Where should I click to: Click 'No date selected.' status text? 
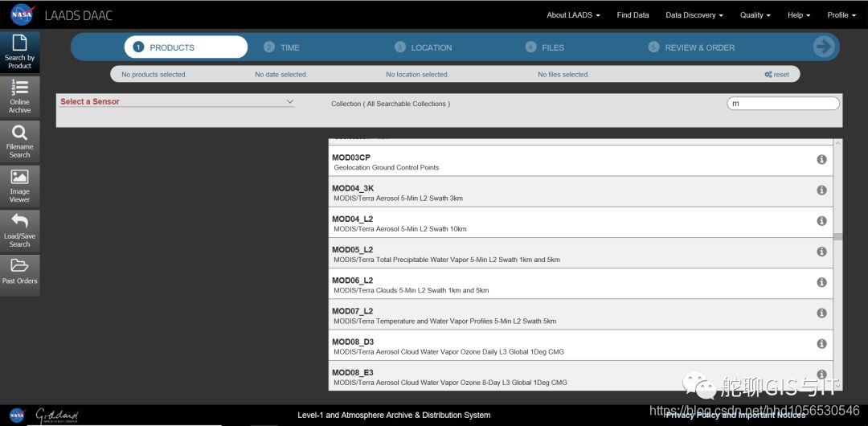(x=281, y=74)
